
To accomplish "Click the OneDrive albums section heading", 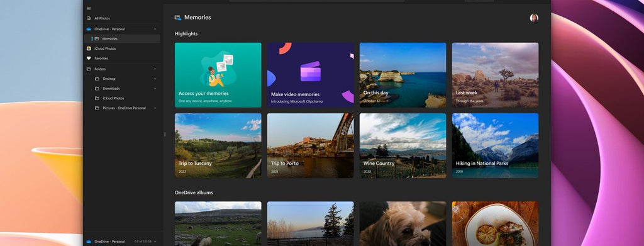I will pyautogui.click(x=194, y=193).
